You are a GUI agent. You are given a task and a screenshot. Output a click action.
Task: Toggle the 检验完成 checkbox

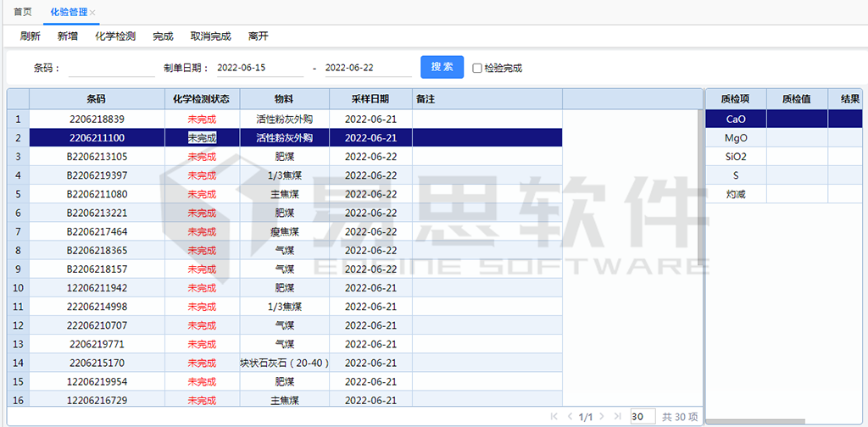point(477,68)
